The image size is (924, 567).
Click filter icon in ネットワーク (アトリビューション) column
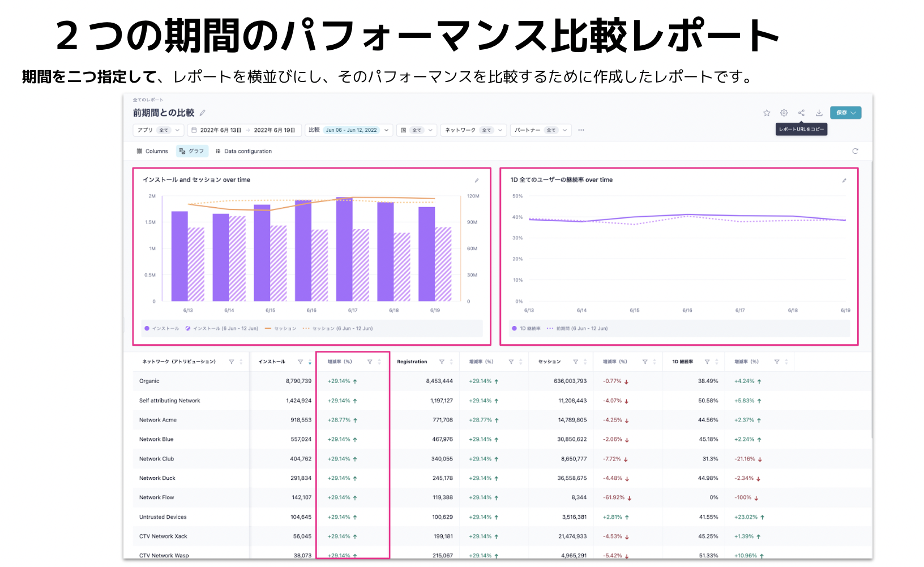(232, 362)
